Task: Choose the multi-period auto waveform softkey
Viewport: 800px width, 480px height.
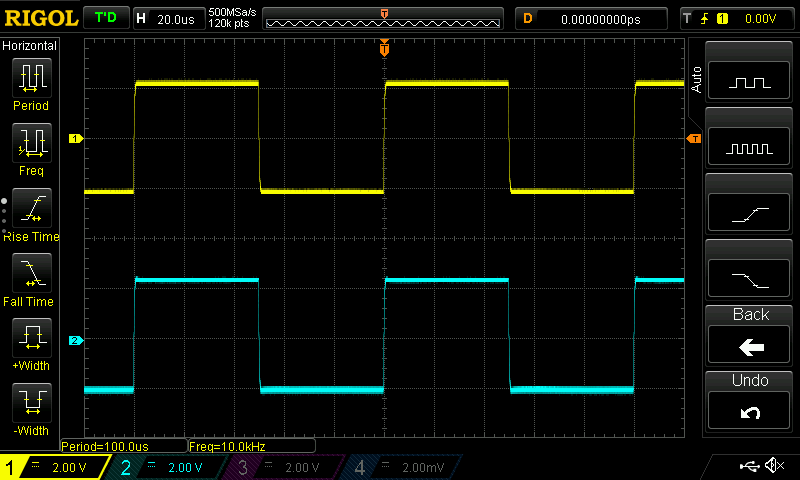Action: click(749, 146)
